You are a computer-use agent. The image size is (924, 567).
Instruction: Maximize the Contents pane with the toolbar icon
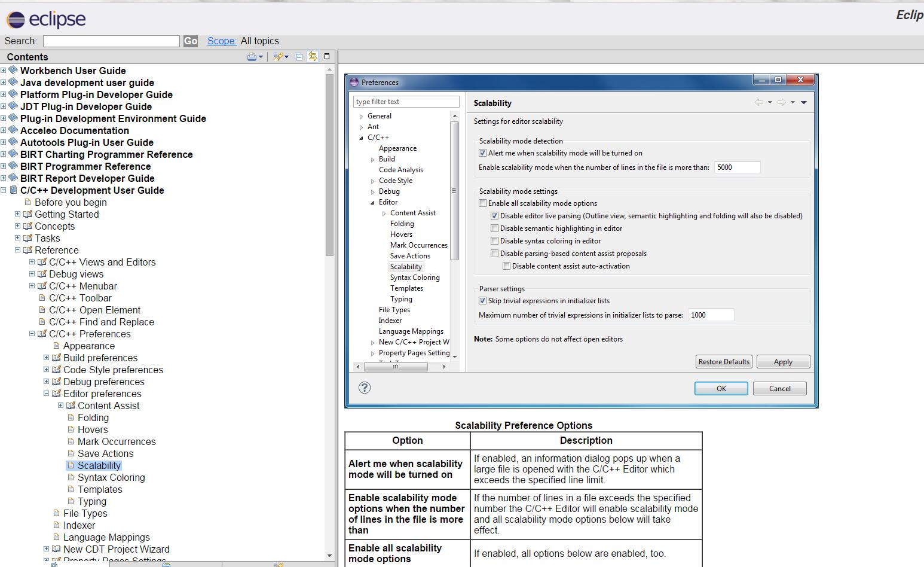coord(327,56)
